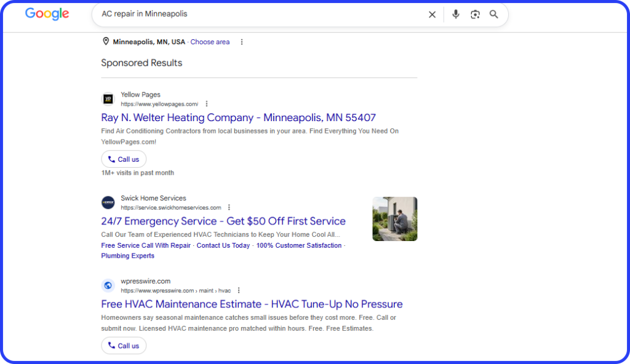Click Call us under the wpresswire.com ad
Viewport: 630px width, 364px height.
click(x=124, y=346)
